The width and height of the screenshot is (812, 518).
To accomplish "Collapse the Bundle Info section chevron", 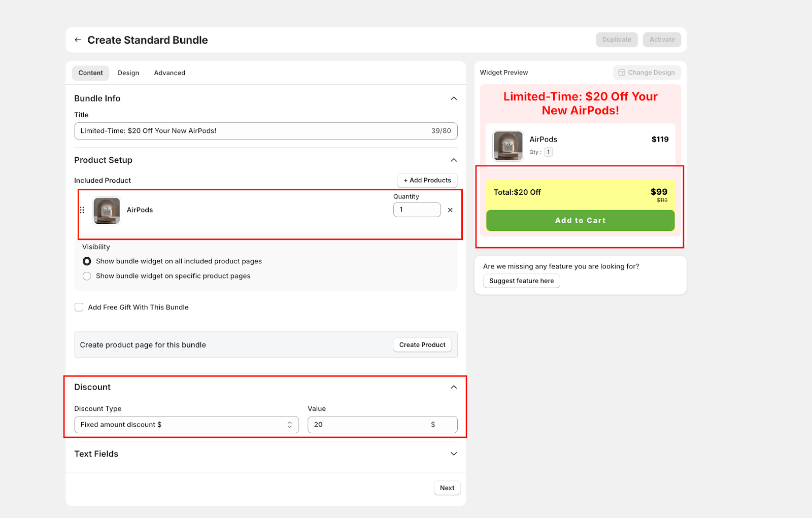I will [x=454, y=98].
